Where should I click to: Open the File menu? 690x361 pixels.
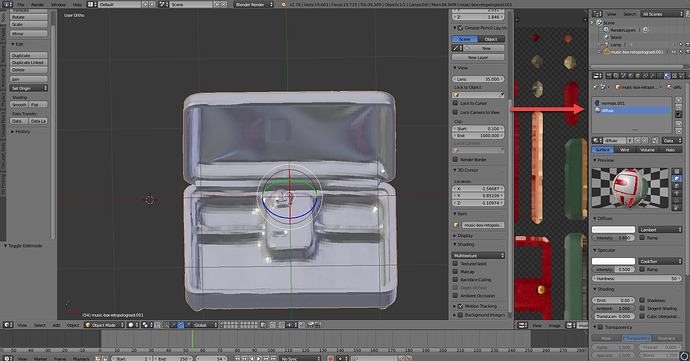(21, 4)
